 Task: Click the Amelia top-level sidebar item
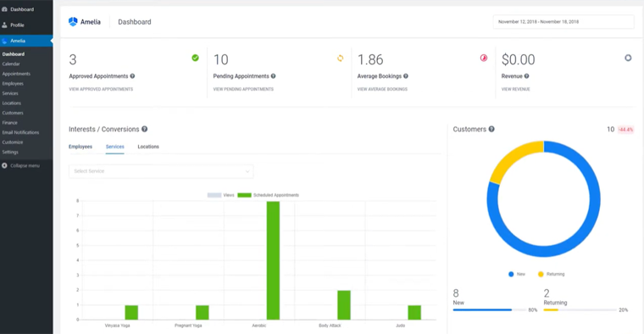pos(26,41)
